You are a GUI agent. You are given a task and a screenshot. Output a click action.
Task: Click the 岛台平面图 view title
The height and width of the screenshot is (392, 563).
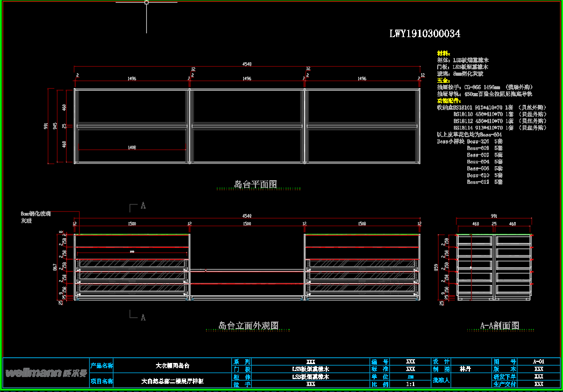click(255, 184)
